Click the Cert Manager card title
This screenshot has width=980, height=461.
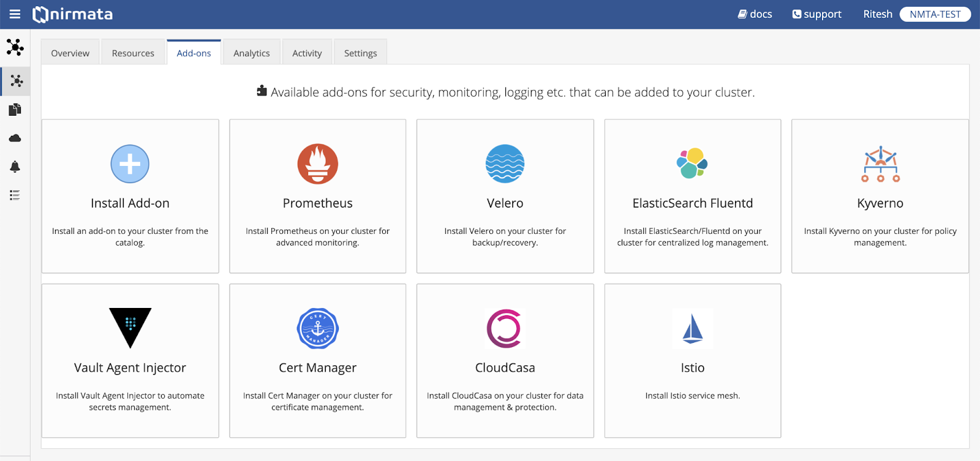(x=317, y=368)
